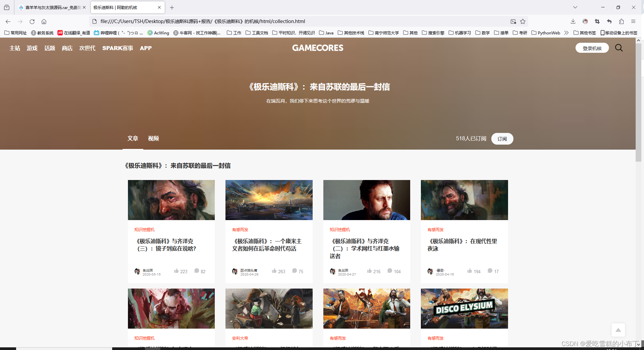Open the 工具文档 bookmark folder

tap(257, 33)
